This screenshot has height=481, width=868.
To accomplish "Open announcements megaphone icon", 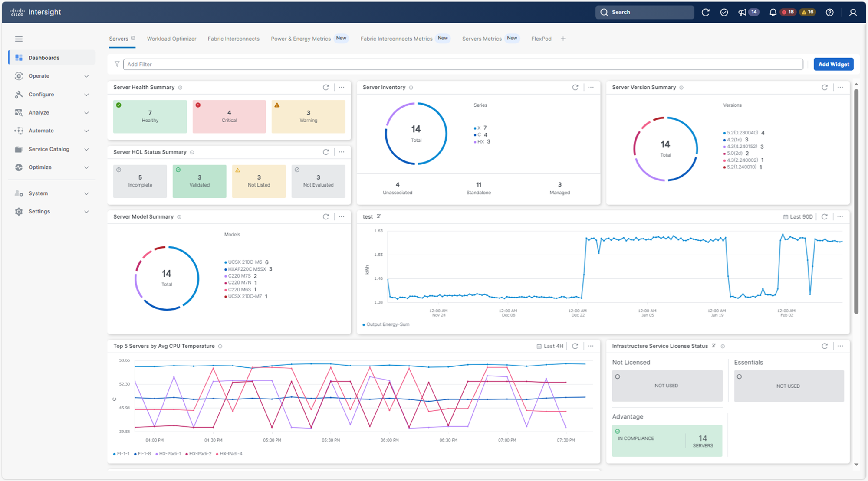I will pos(742,12).
